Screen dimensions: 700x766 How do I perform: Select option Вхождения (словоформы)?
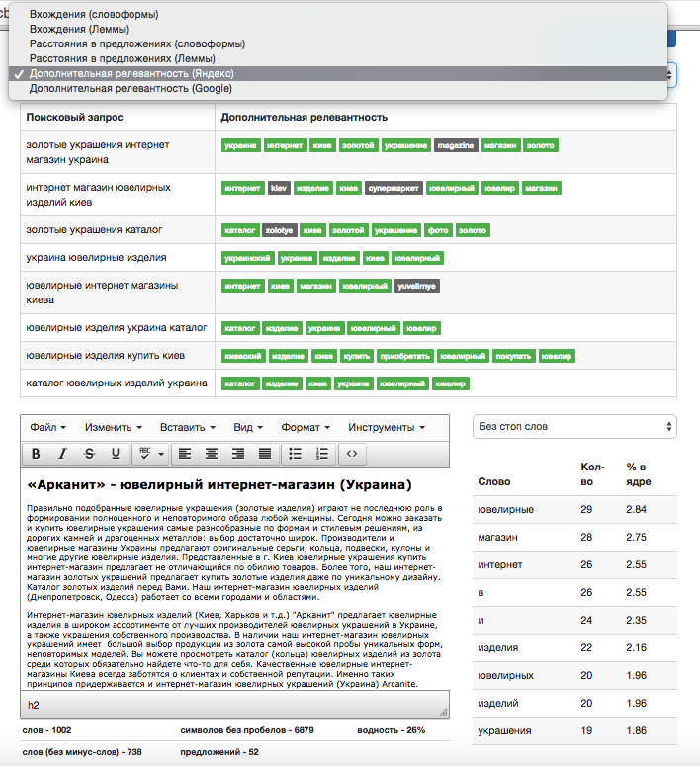click(338, 14)
